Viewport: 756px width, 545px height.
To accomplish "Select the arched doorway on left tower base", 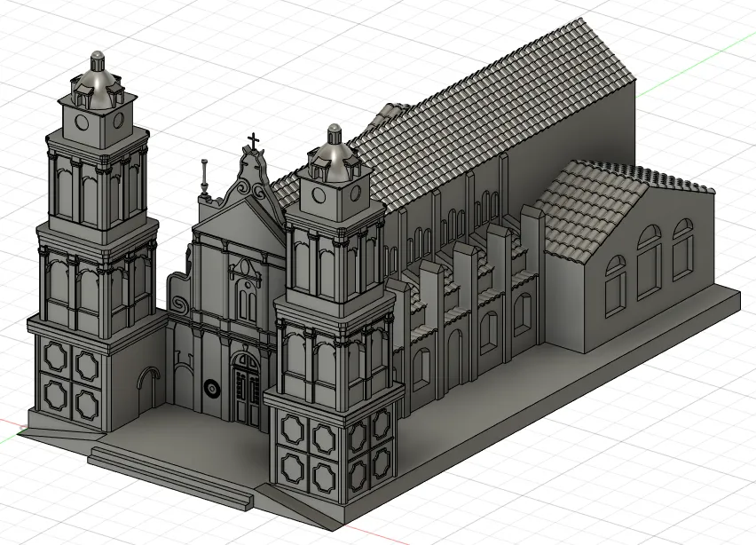I will [x=148, y=391].
